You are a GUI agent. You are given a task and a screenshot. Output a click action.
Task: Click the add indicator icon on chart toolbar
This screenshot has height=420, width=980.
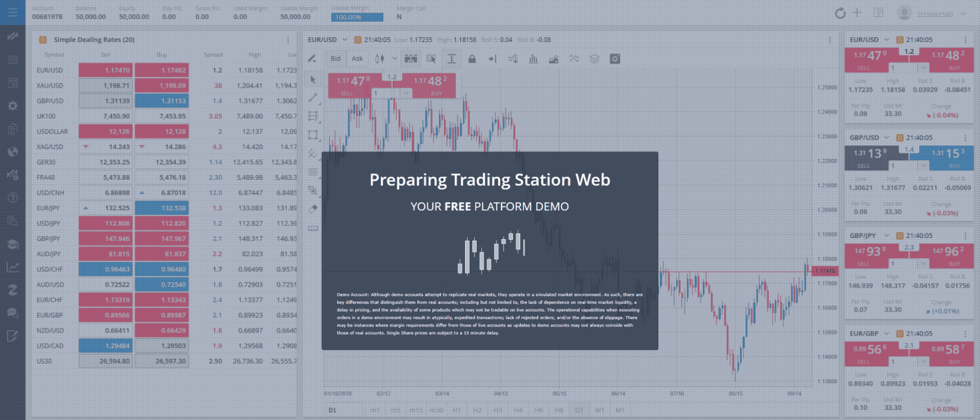coord(513,59)
